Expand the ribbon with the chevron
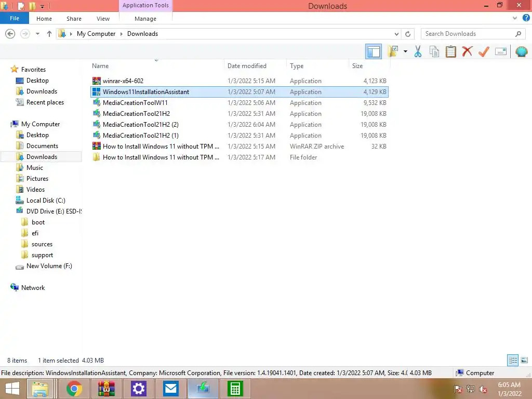 click(x=515, y=18)
